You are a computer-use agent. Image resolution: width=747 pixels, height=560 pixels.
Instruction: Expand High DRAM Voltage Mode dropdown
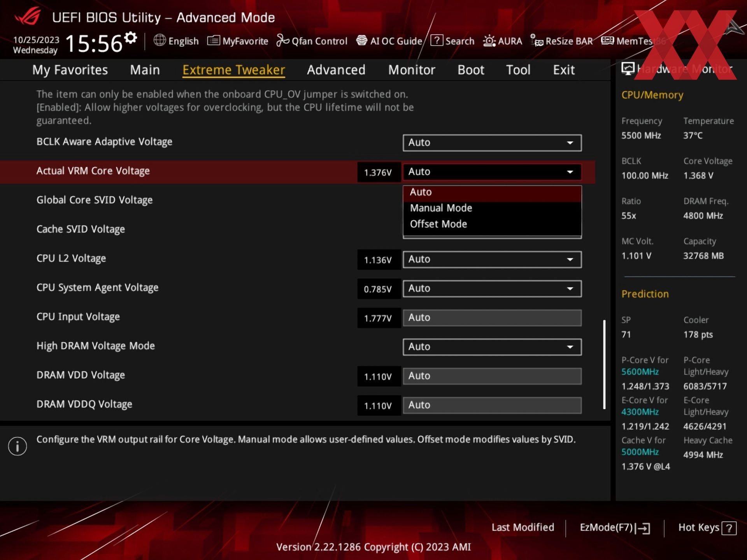pos(492,347)
